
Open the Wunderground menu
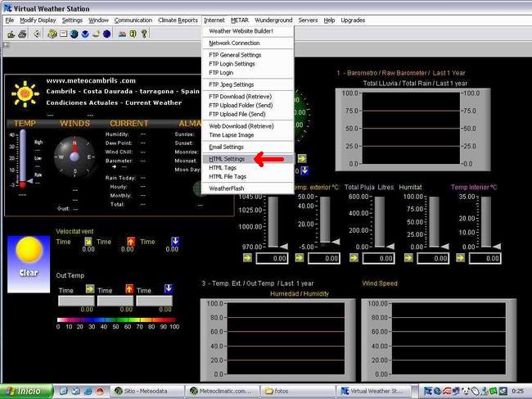tap(273, 20)
